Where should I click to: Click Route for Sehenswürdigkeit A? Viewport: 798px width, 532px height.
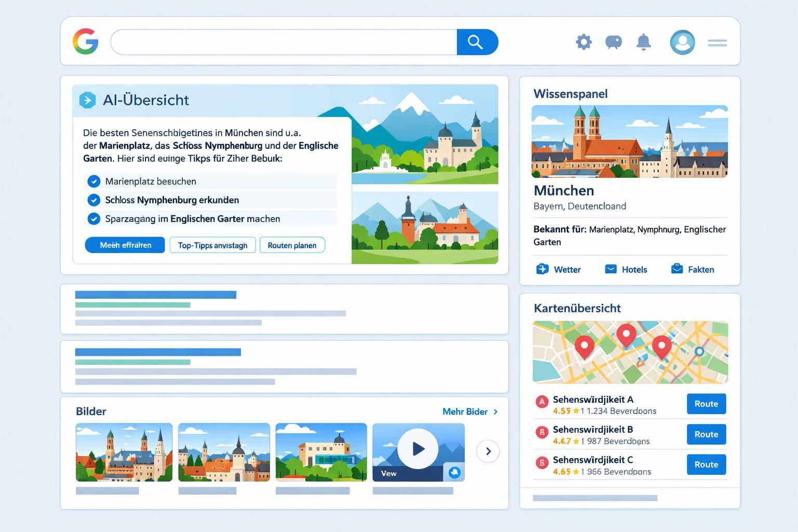[x=706, y=404]
